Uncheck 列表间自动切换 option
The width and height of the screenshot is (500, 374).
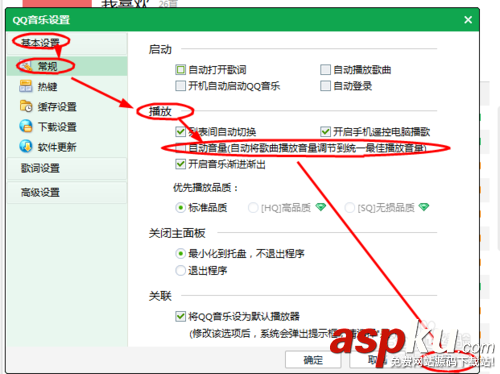coord(180,132)
